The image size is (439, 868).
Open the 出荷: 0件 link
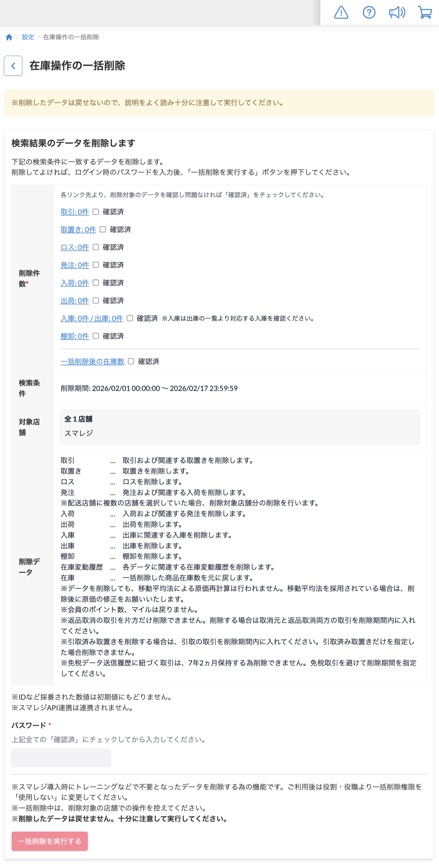[x=74, y=301]
